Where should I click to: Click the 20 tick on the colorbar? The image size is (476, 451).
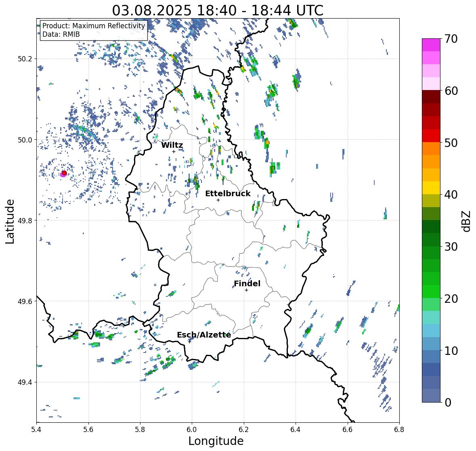point(451,299)
